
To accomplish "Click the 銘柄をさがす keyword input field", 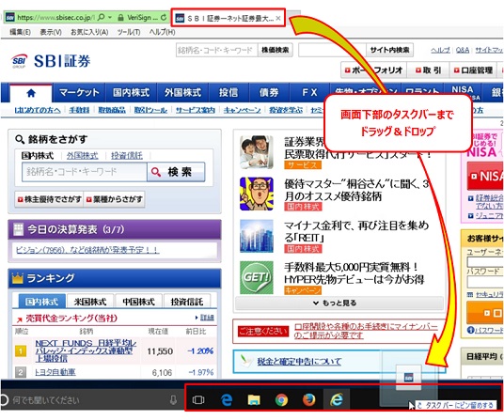I will point(85,172).
